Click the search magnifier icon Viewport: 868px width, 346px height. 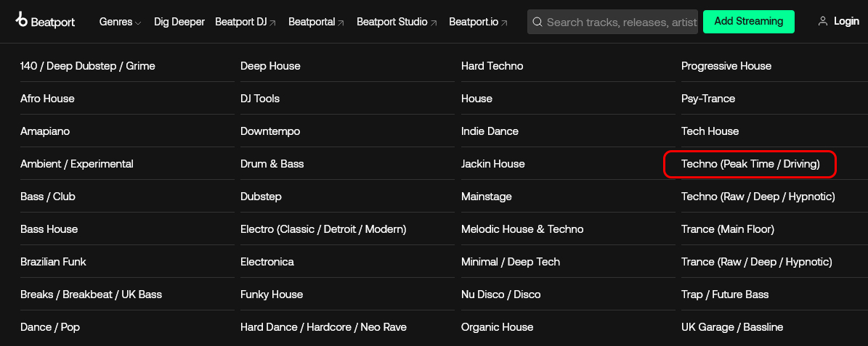point(538,22)
